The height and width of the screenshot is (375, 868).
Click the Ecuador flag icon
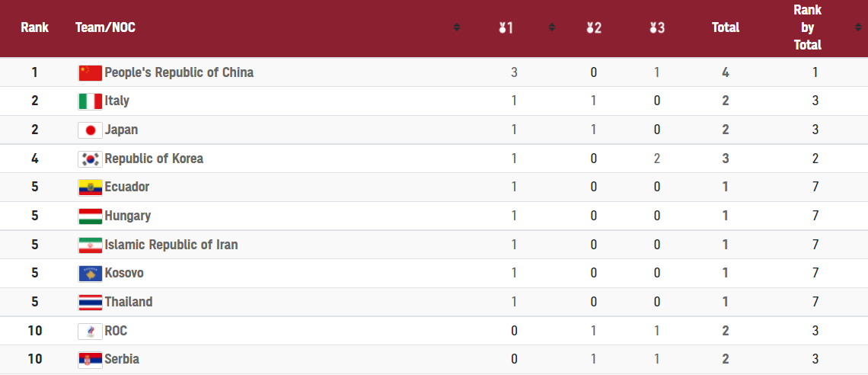pyautogui.click(x=91, y=187)
